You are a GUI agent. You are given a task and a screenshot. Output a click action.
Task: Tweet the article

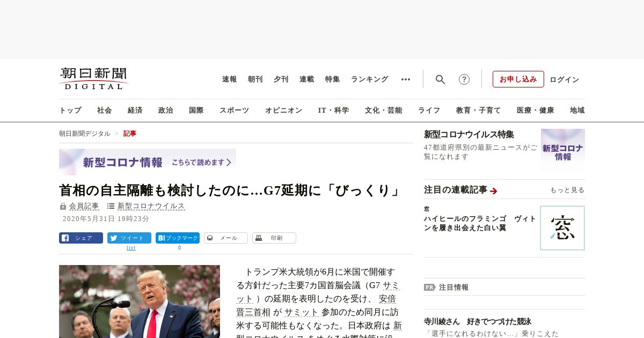coord(129,238)
